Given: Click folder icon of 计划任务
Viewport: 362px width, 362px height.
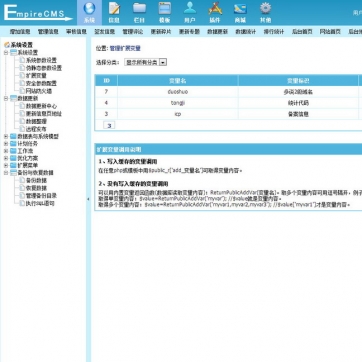Looking at the screenshot, I should point(13,144).
